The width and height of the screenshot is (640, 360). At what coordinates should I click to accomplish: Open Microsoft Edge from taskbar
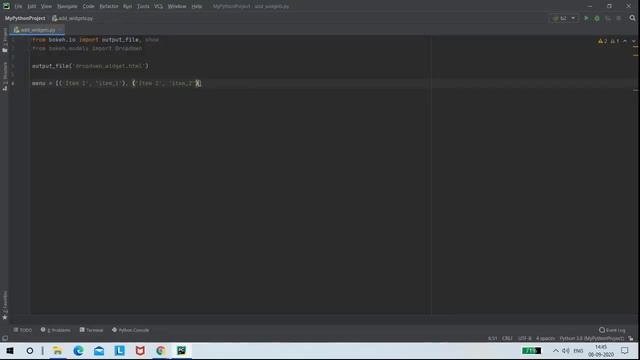(78, 351)
